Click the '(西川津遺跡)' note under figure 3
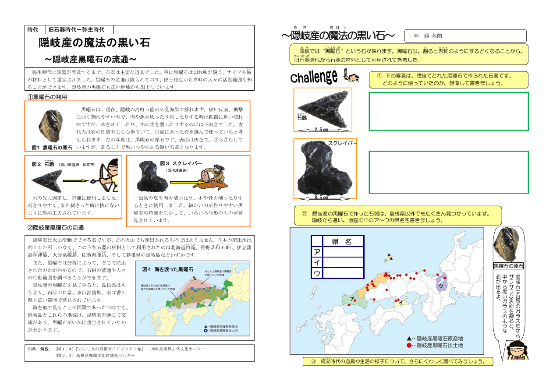553x392 pixels. tap(177, 170)
